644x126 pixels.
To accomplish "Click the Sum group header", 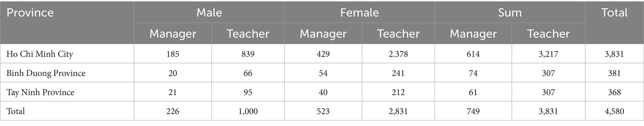I will click(510, 12).
